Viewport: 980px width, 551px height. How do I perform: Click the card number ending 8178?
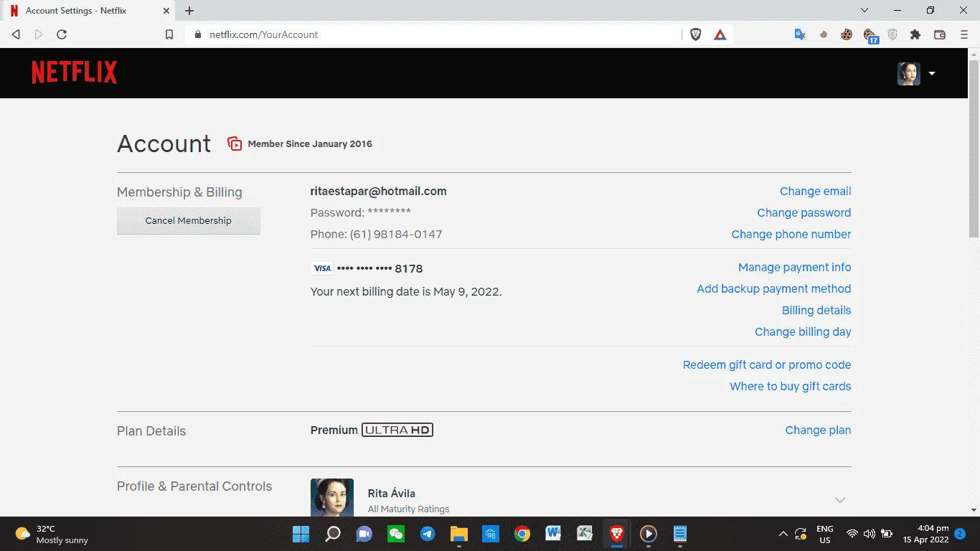tap(380, 268)
